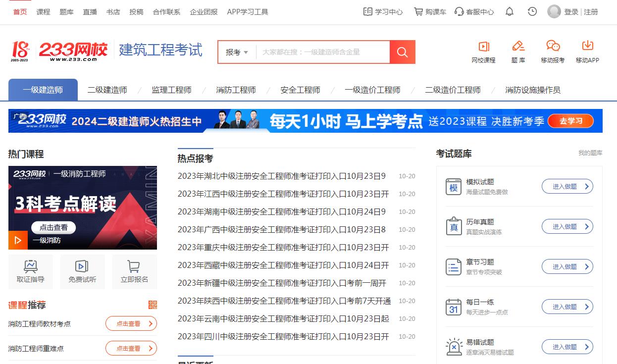The image size is (617, 364).
Task: Click the 2024二级建造师 advertisement banner
Action: [x=306, y=121]
